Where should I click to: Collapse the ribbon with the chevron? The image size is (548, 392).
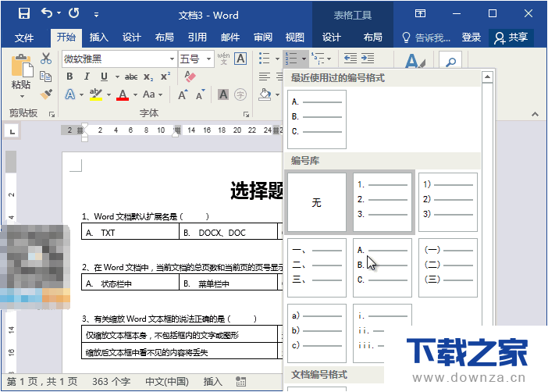[535, 114]
